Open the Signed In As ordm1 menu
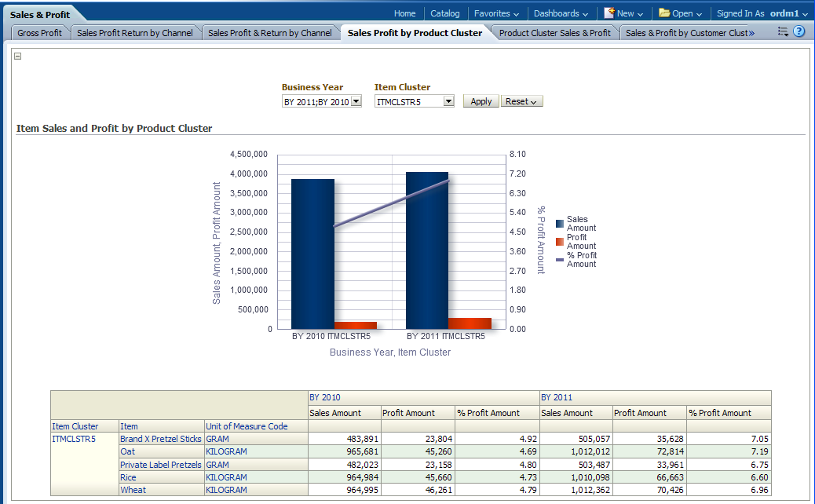The image size is (815, 504). point(762,13)
